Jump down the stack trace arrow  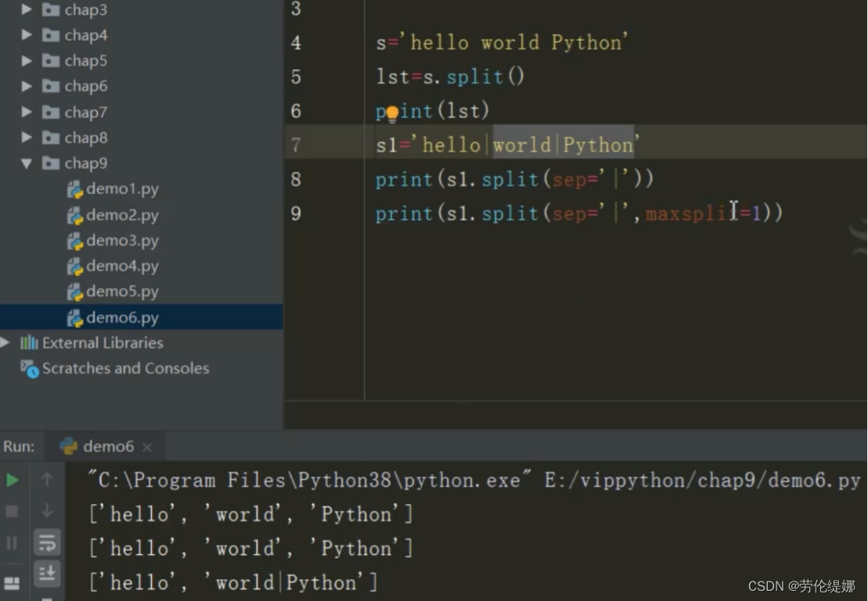click(47, 510)
